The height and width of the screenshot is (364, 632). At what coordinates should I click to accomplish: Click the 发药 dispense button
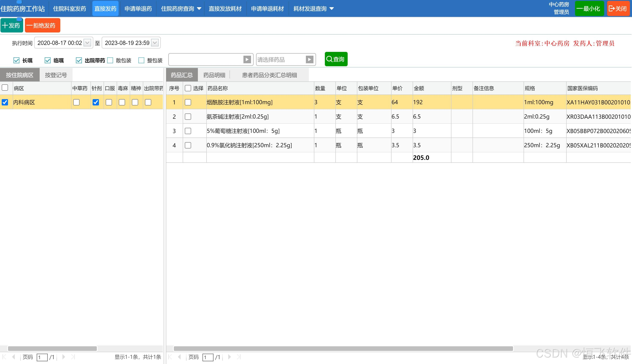pos(12,26)
